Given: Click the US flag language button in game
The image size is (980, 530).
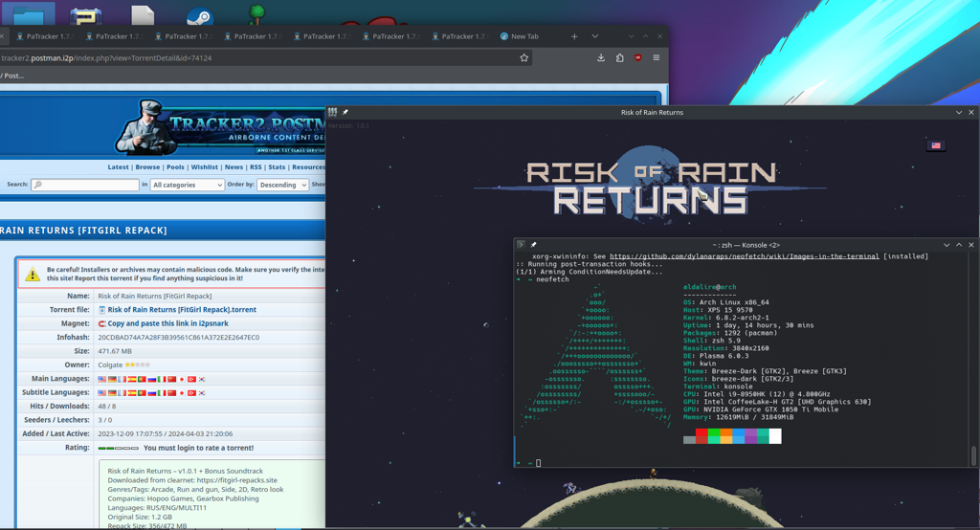Looking at the screenshot, I should click(x=936, y=145).
